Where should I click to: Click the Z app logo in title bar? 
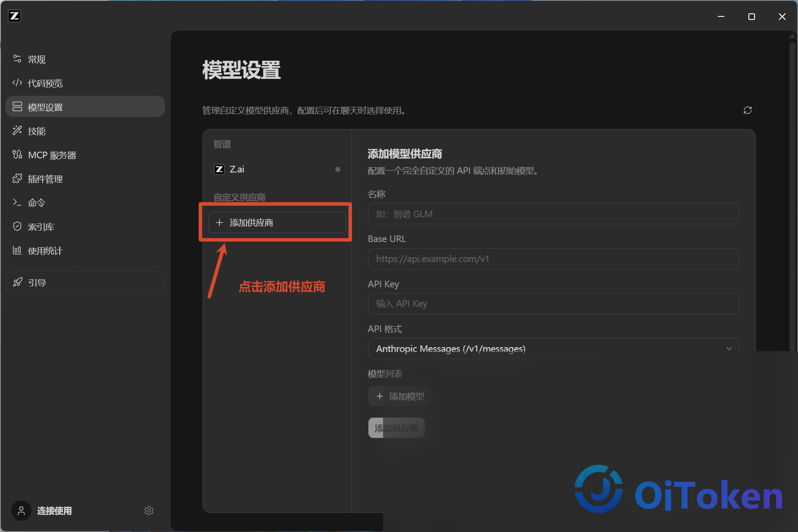[14, 16]
